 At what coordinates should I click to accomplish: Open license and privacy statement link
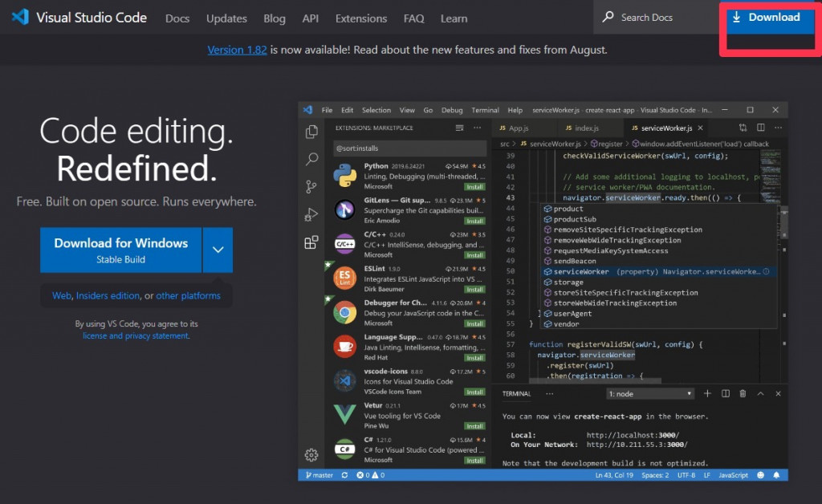(x=136, y=335)
